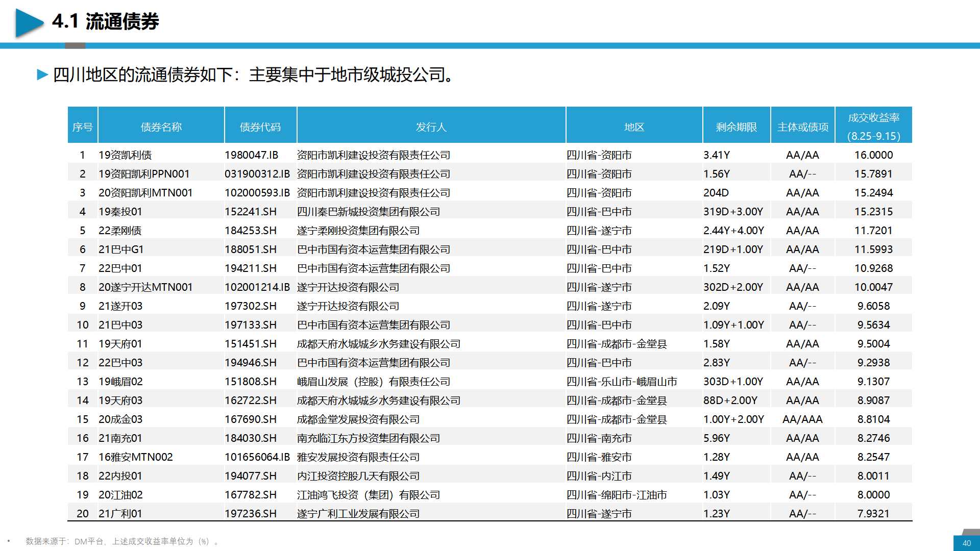The width and height of the screenshot is (980, 551).
Task: Select the yield value '15.7891'
Action: (873, 174)
